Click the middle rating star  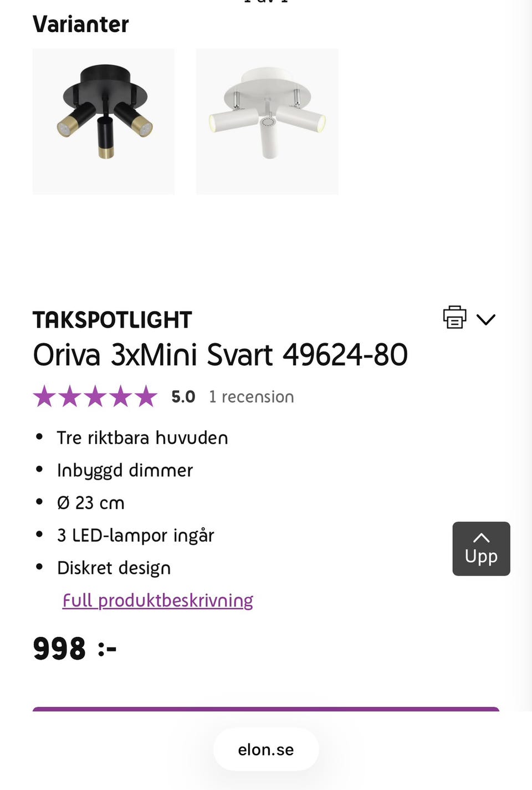coord(95,396)
